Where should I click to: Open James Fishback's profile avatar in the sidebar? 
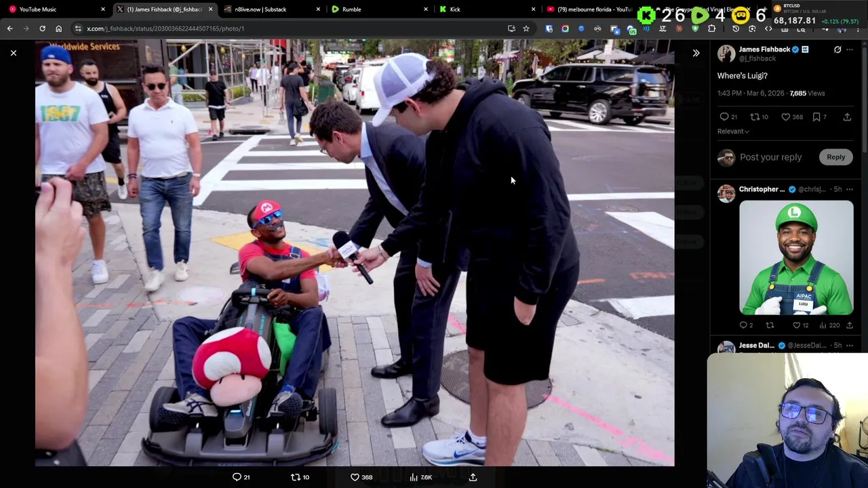pos(726,54)
